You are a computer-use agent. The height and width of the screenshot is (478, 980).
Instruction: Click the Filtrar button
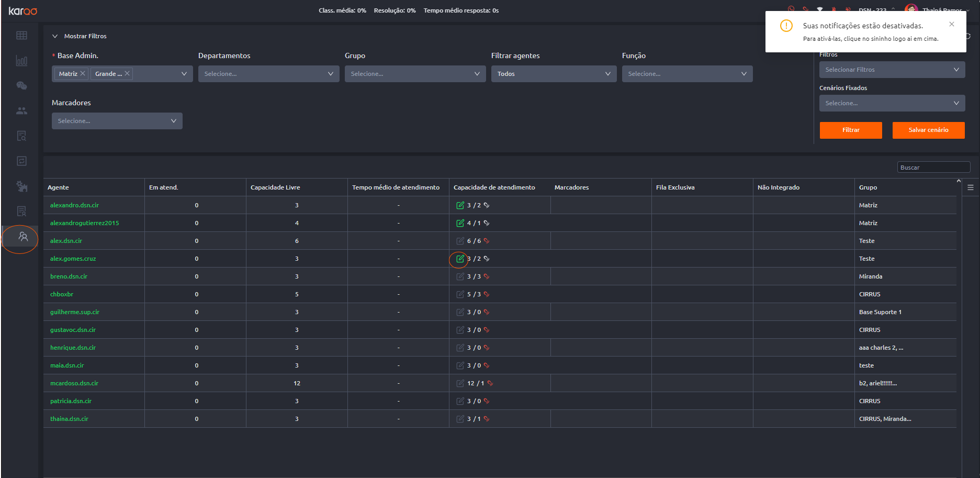coord(850,130)
